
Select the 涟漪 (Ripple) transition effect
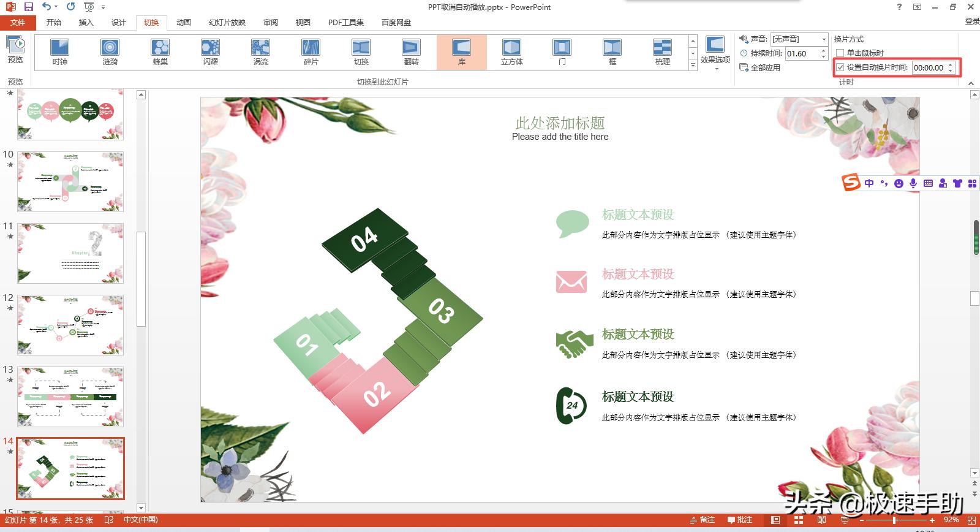point(110,52)
